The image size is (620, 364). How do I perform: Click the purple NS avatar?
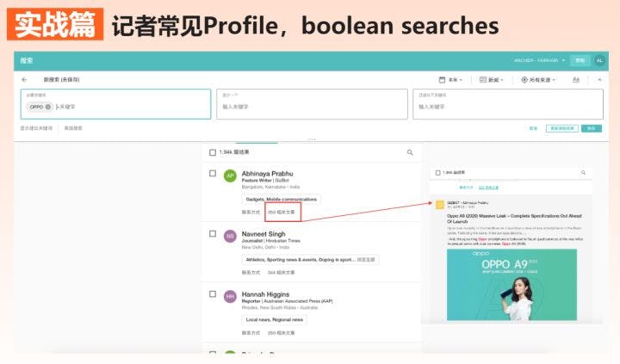click(x=230, y=236)
